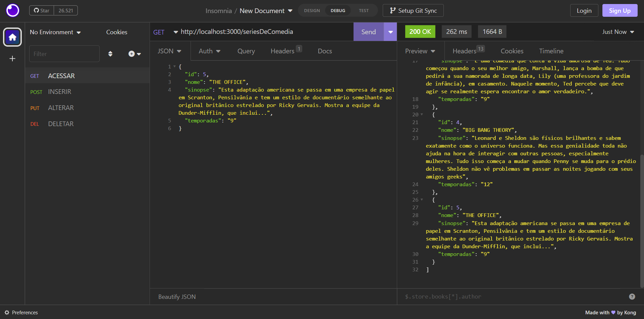Switch to DEBUG mode
Viewport: 644px width, 319px height.
pos(338,10)
